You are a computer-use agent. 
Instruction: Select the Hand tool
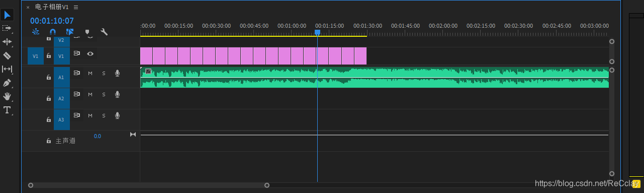(7, 96)
